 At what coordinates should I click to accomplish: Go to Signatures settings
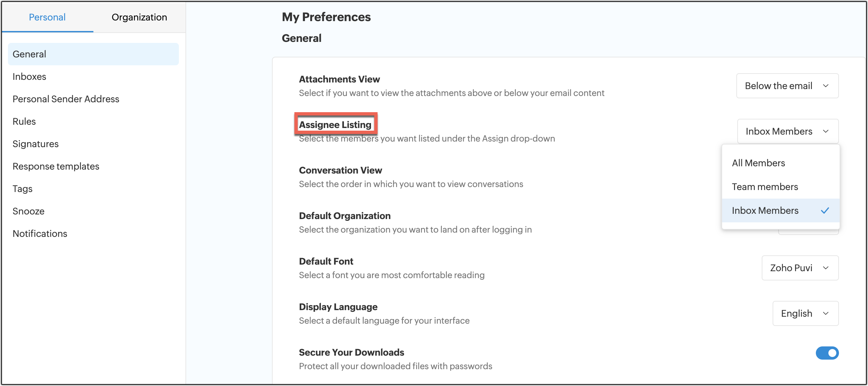click(x=35, y=144)
